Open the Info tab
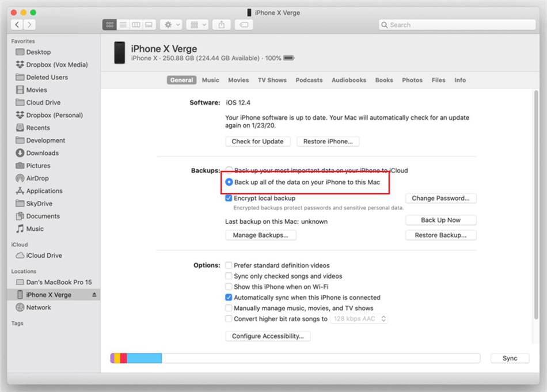Image resolution: width=547 pixels, height=392 pixels. 460,80
